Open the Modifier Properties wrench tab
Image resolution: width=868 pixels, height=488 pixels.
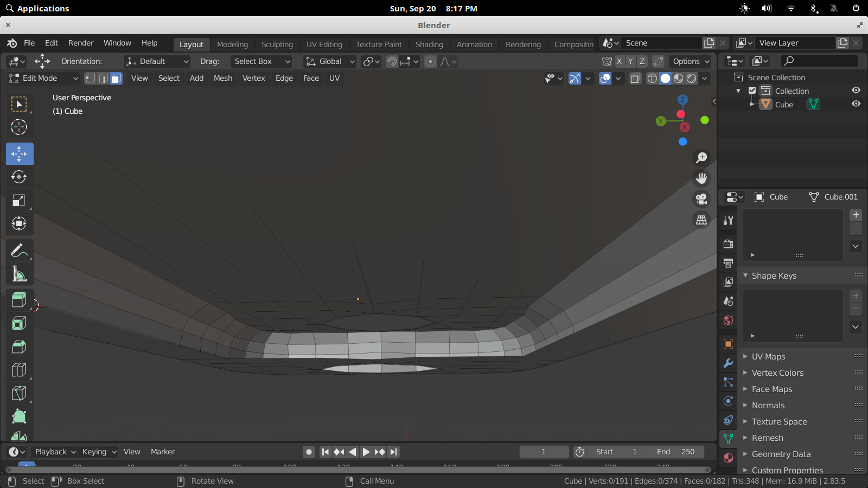click(x=728, y=363)
